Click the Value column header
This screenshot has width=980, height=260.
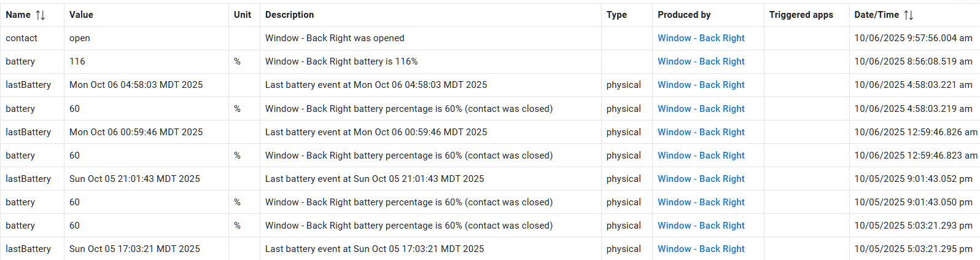coord(81,15)
